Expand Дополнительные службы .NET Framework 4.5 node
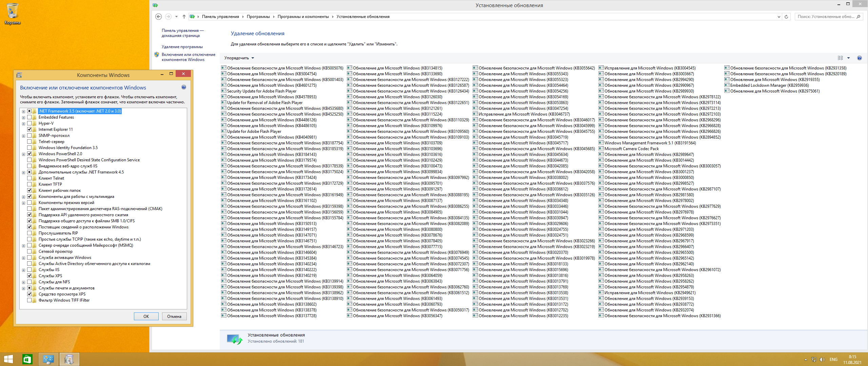Screen dimensions: 868x366 23,172
